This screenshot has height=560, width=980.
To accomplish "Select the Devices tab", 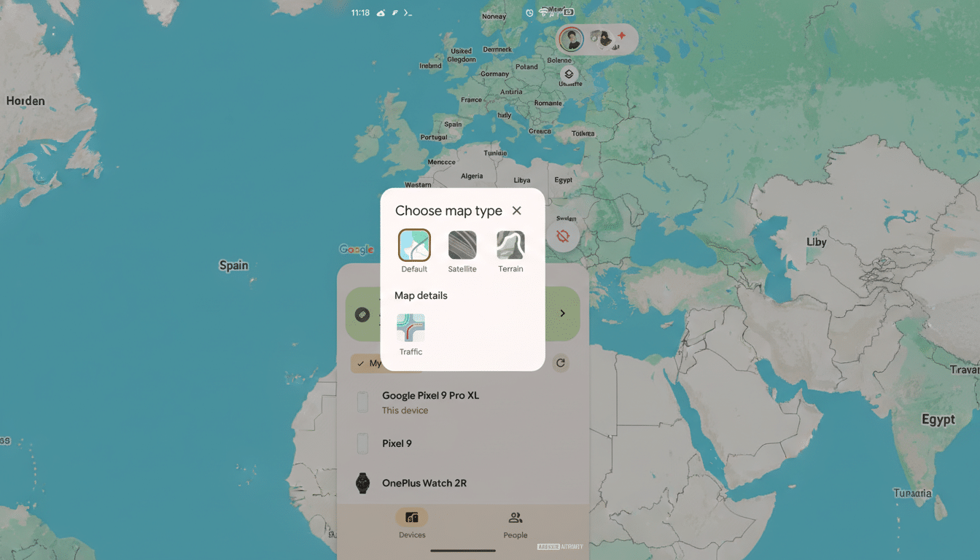I will tap(411, 525).
